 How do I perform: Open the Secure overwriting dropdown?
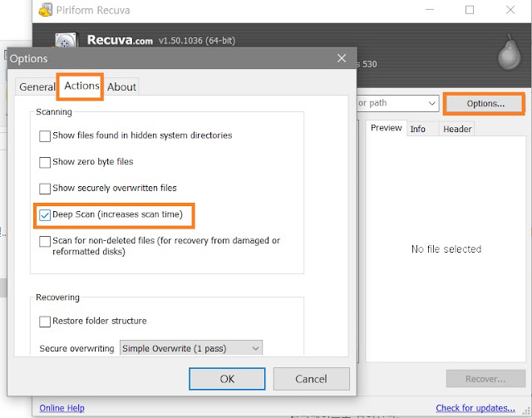tap(191, 348)
